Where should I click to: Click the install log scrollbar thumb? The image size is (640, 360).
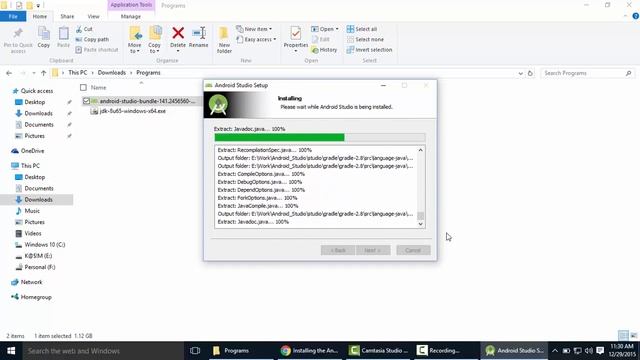tap(420, 216)
